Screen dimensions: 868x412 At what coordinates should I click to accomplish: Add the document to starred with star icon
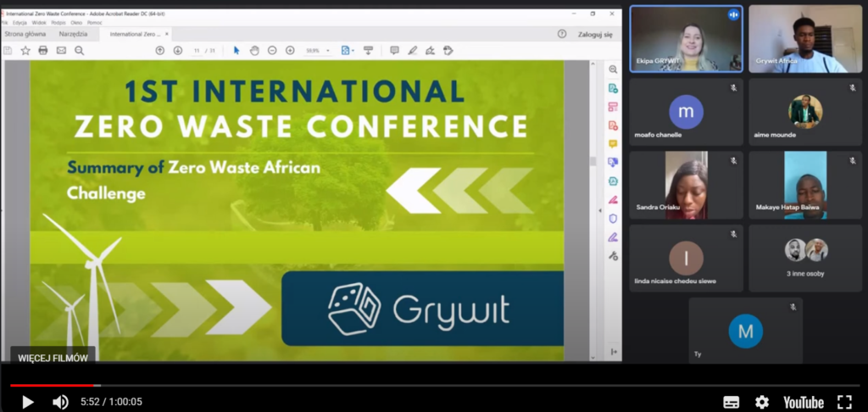(25, 50)
